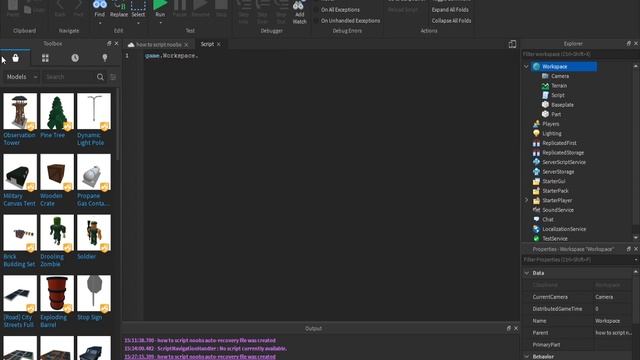The width and height of the screenshot is (640, 360).
Task: Open the Toolbox Recent clock tab
Action: [x=75, y=58]
